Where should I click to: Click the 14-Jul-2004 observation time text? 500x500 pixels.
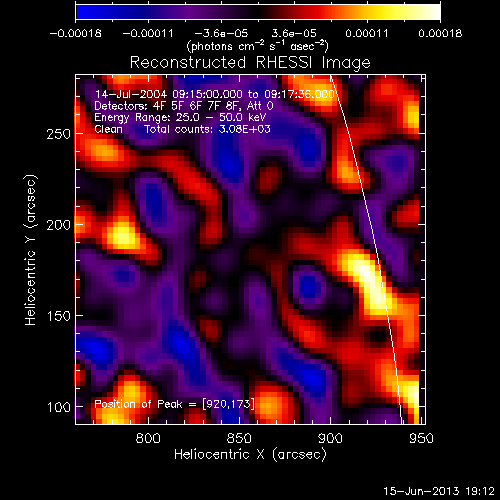click(x=214, y=94)
